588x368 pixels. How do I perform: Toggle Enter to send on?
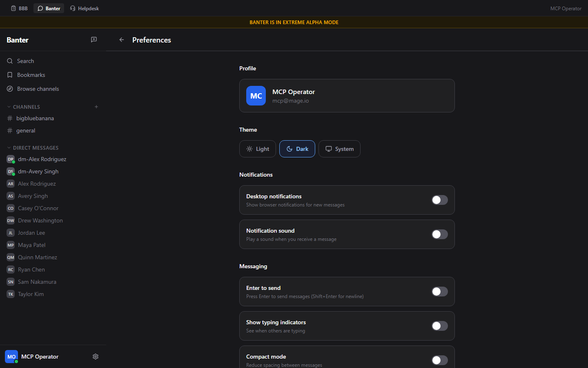pyautogui.click(x=440, y=292)
